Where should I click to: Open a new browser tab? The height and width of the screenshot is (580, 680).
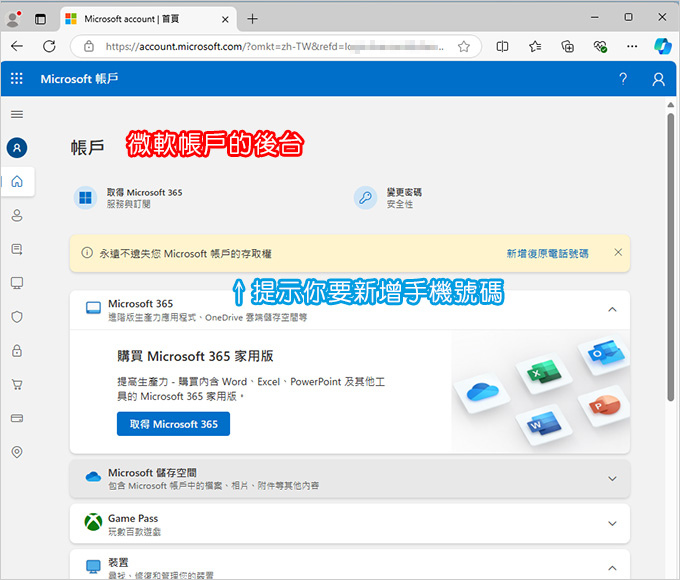click(252, 19)
